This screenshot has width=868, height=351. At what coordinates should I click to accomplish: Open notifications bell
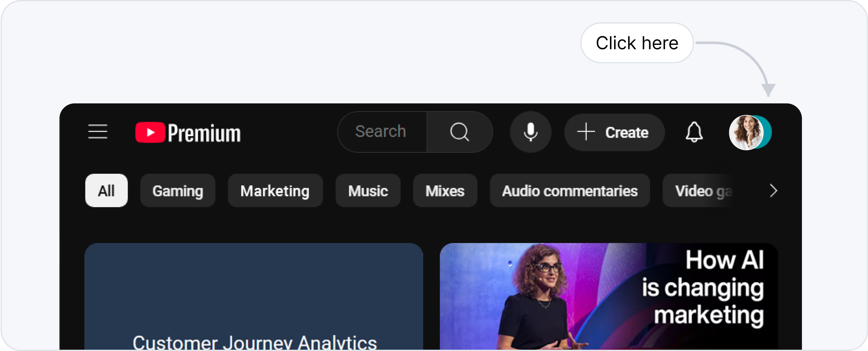pos(694,132)
